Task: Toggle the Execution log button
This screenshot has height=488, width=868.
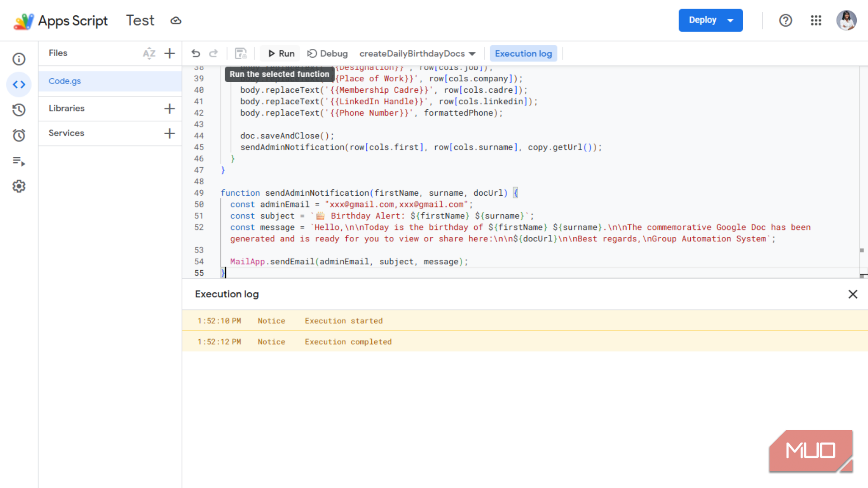Action: (x=524, y=53)
